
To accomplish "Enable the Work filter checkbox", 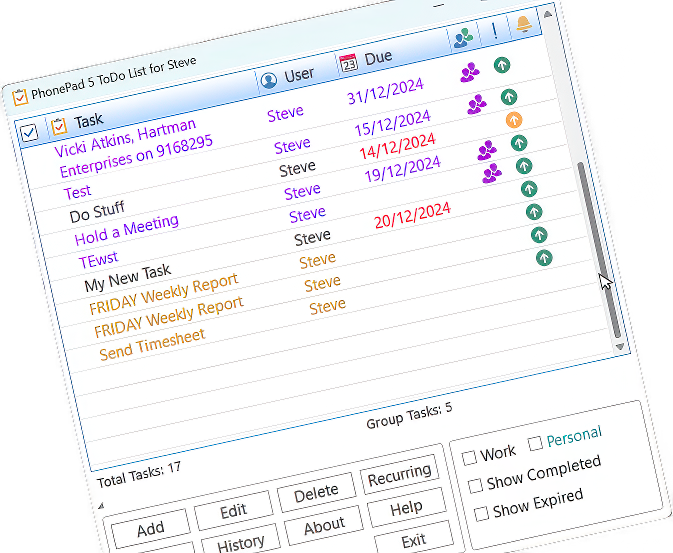I will (x=469, y=458).
